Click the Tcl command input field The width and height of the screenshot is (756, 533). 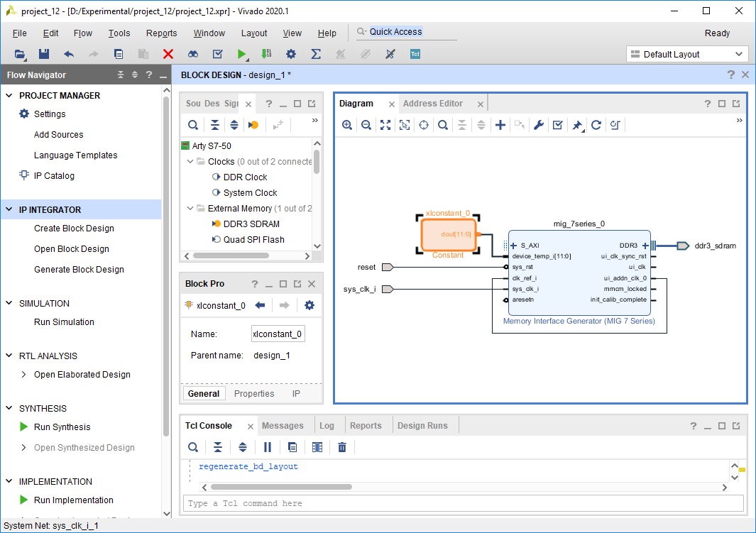click(464, 503)
